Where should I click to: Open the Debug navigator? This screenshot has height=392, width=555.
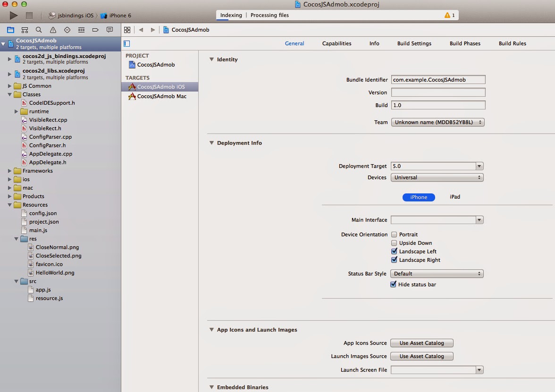coord(81,30)
